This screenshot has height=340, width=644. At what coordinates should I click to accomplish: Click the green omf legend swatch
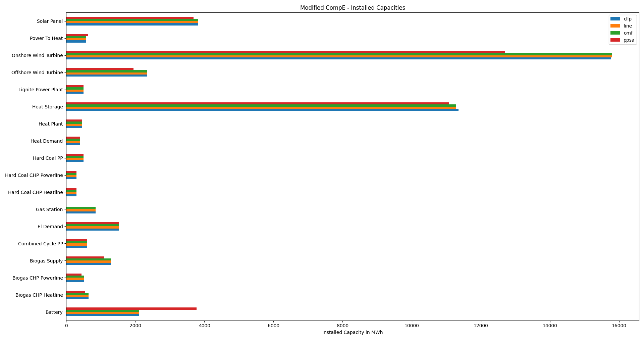(615, 33)
